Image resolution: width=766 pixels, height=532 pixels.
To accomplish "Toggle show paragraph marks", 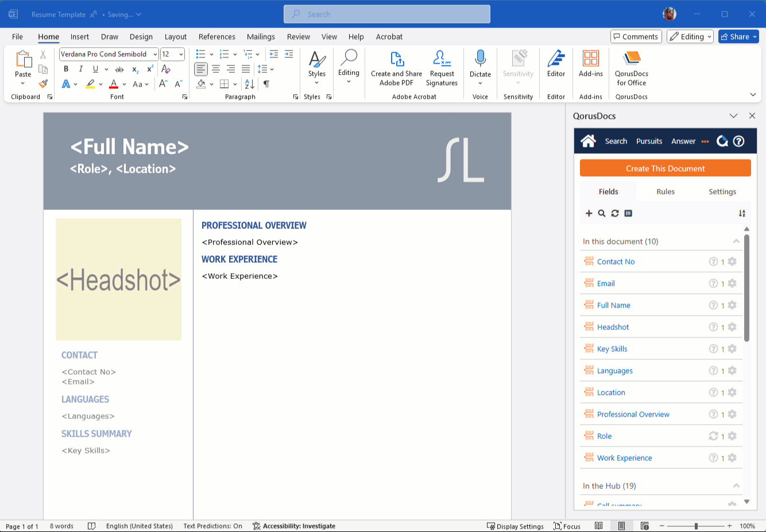I will tap(266, 84).
